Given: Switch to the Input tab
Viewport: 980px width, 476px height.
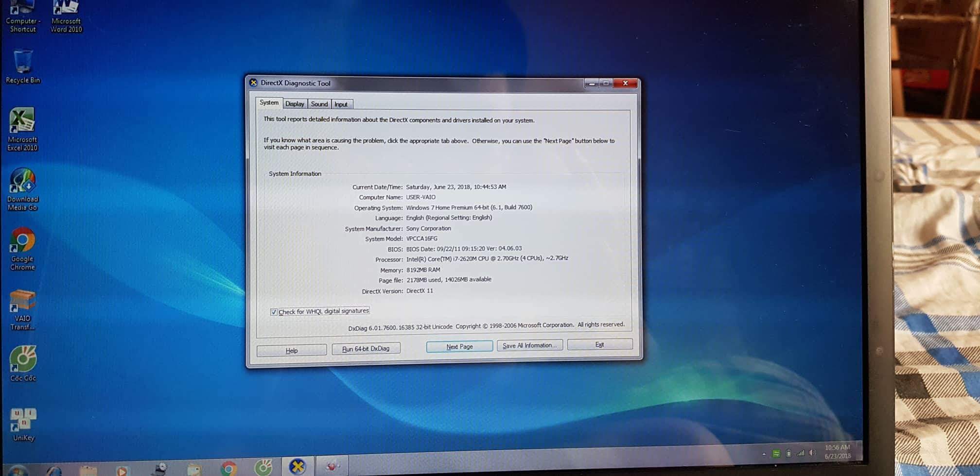Looking at the screenshot, I should click(341, 104).
